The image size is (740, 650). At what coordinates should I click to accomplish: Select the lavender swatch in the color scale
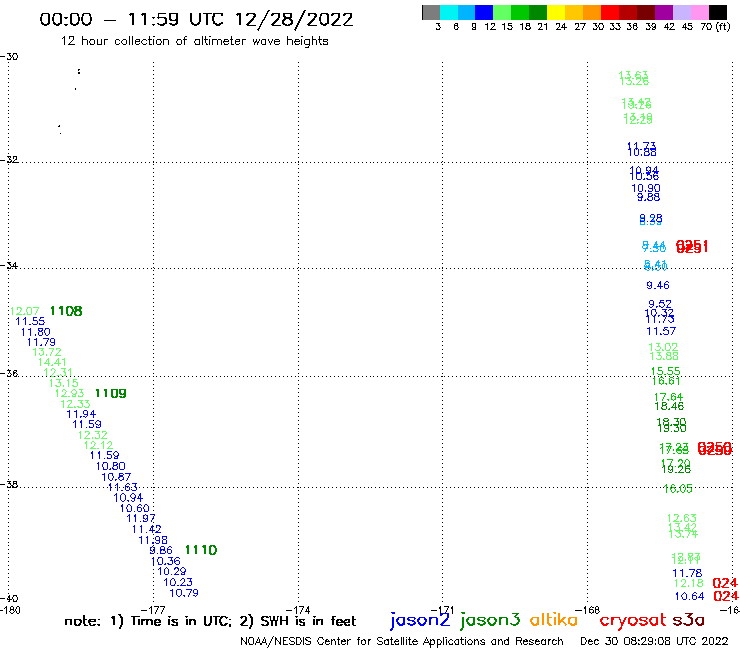point(681,12)
